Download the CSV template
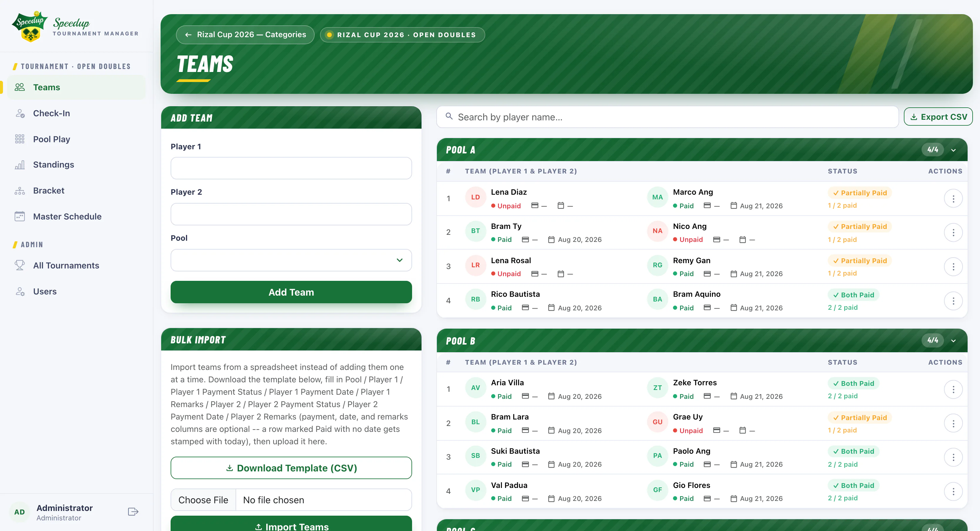The height and width of the screenshot is (531, 980). pyautogui.click(x=291, y=468)
